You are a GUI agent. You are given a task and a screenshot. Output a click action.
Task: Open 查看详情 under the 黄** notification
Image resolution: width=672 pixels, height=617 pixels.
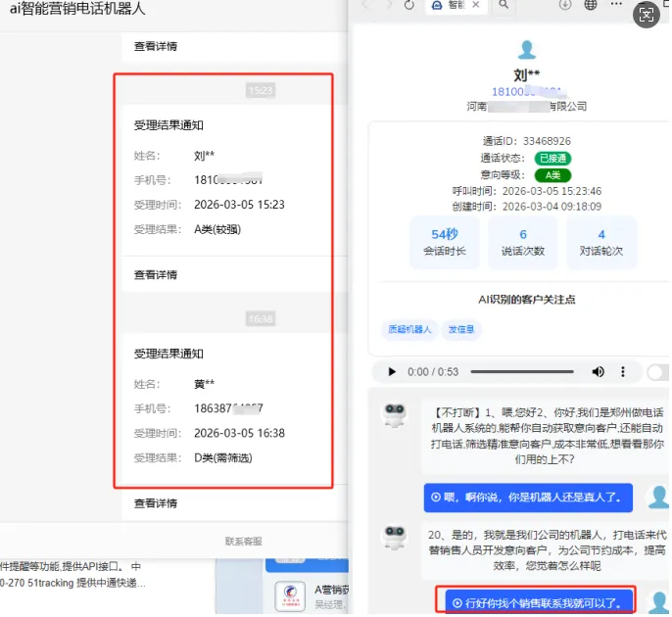tap(156, 503)
